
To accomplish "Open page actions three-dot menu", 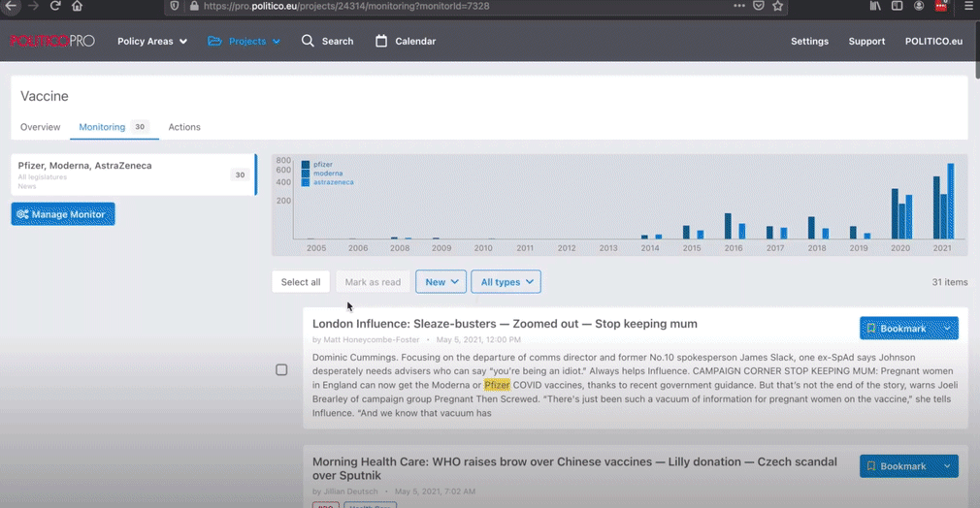I will point(739,6).
